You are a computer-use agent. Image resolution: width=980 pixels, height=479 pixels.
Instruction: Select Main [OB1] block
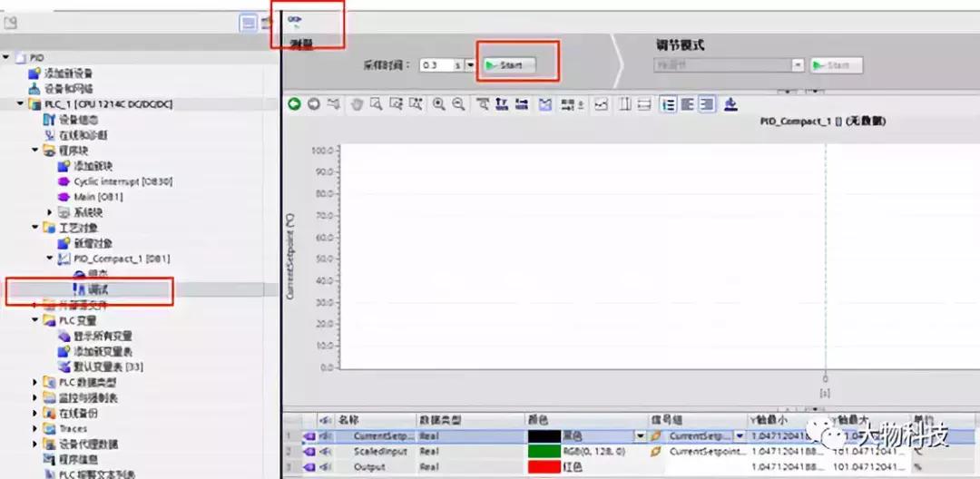tap(91, 197)
